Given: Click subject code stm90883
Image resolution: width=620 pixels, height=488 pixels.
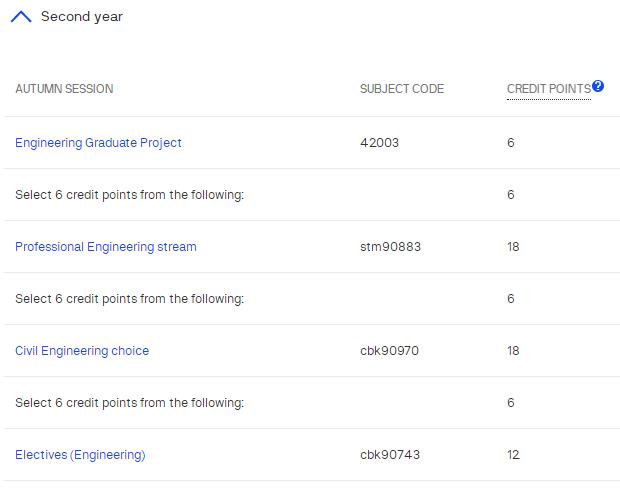Looking at the screenshot, I should [x=390, y=247].
